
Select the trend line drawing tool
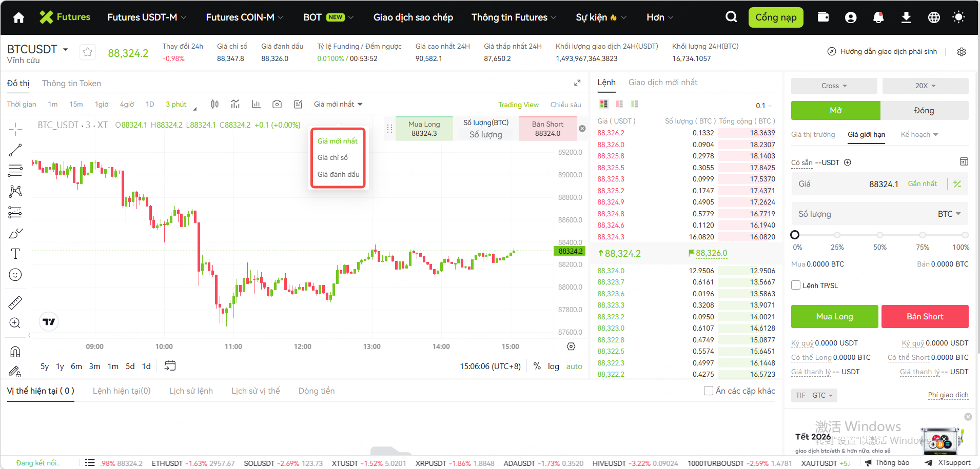pos(15,150)
